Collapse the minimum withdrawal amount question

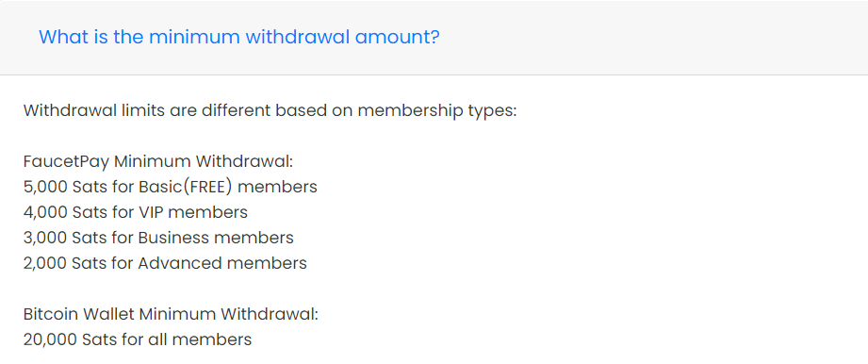point(239,38)
